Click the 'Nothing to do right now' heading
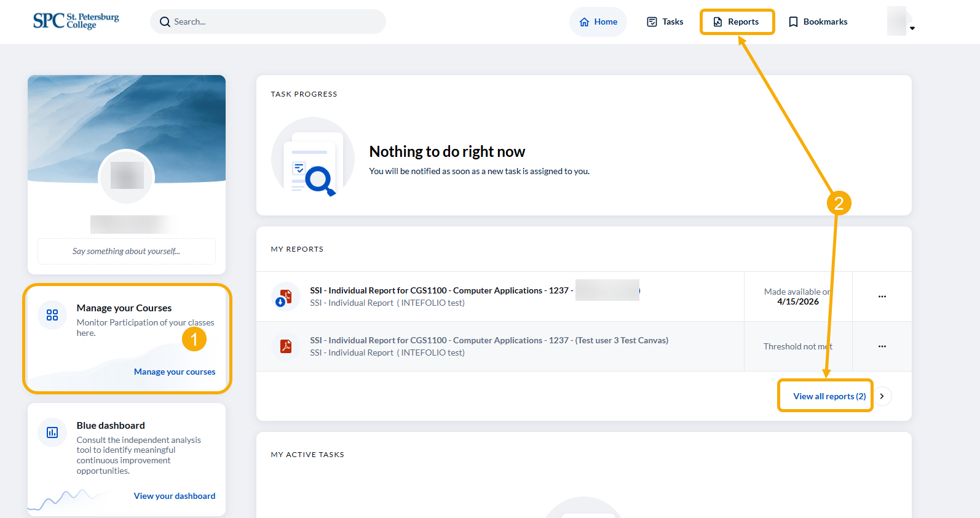 447,151
